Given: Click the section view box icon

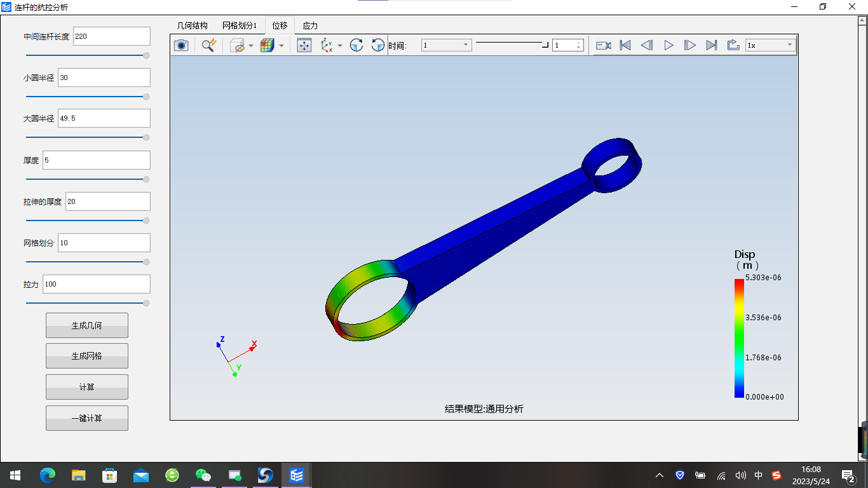Looking at the screenshot, I should [x=237, y=45].
